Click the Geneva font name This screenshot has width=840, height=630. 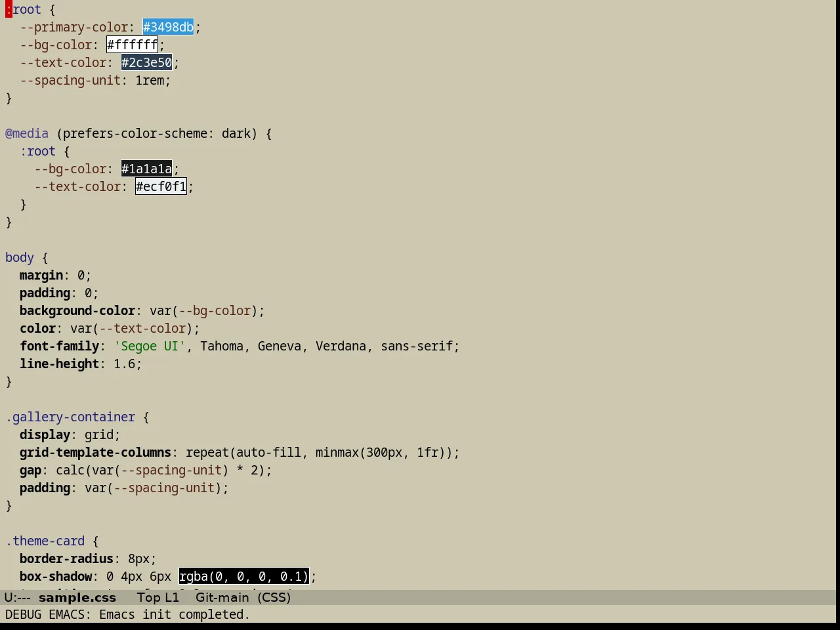(x=280, y=346)
